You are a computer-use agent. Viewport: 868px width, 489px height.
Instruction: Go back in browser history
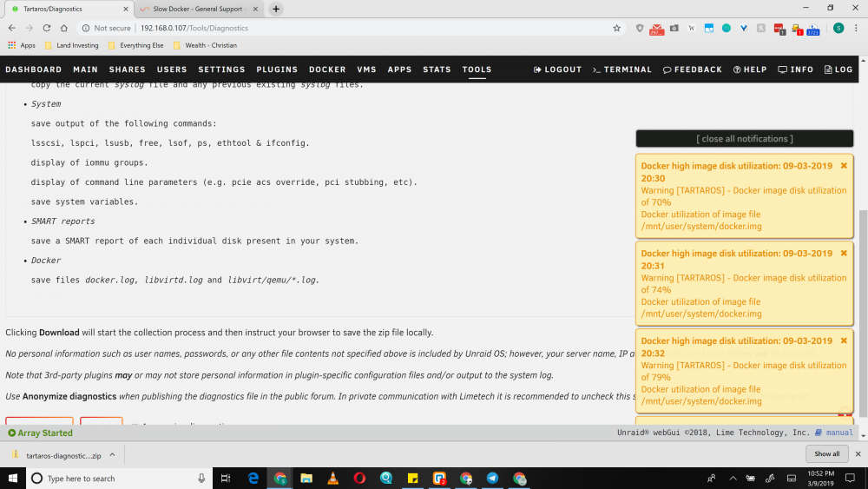coord(11,28)
